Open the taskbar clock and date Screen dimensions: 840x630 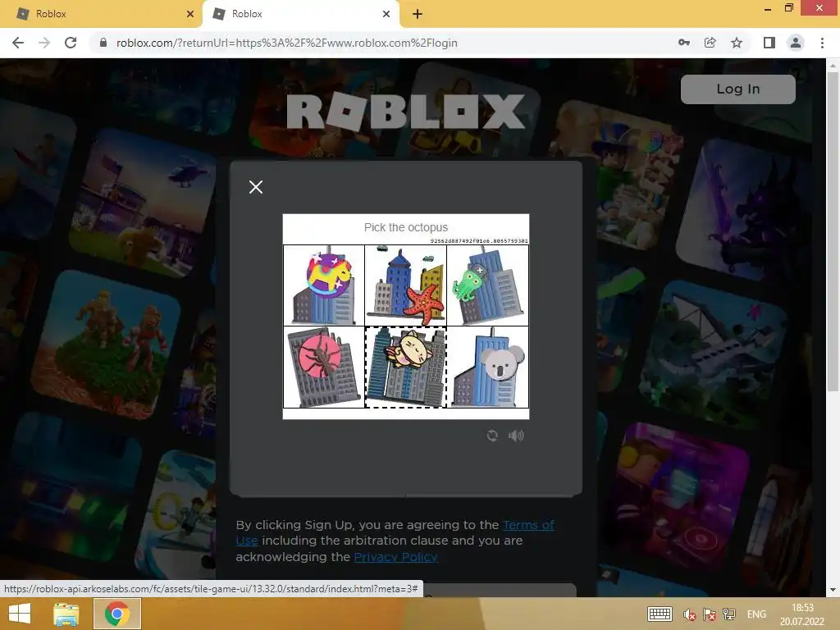(x=802, y=614)
